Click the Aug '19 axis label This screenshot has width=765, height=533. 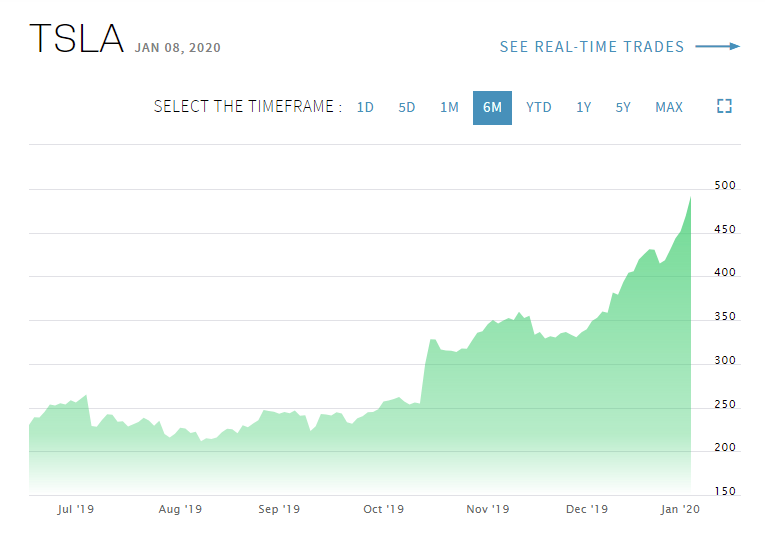click(x=180, y=509)
